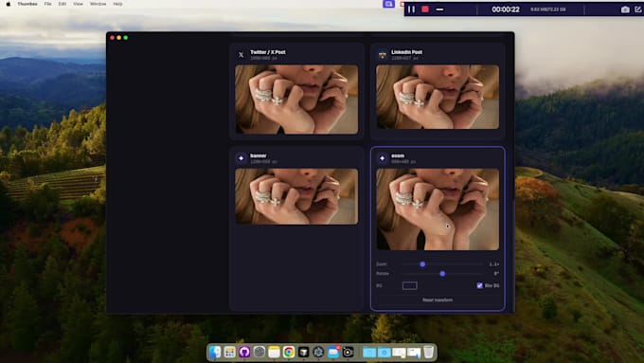Click the recording timer 00:00:22

tap(506, 9)
